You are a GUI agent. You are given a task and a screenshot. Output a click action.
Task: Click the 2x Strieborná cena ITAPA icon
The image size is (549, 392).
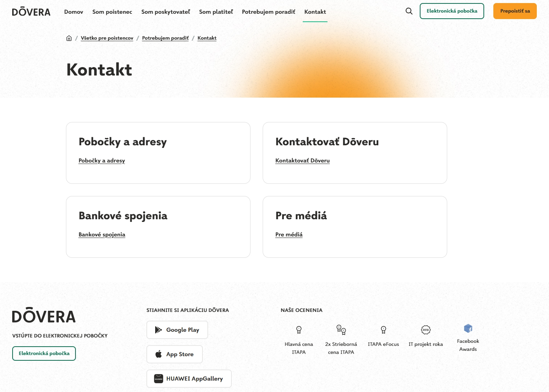pos(340,329)
